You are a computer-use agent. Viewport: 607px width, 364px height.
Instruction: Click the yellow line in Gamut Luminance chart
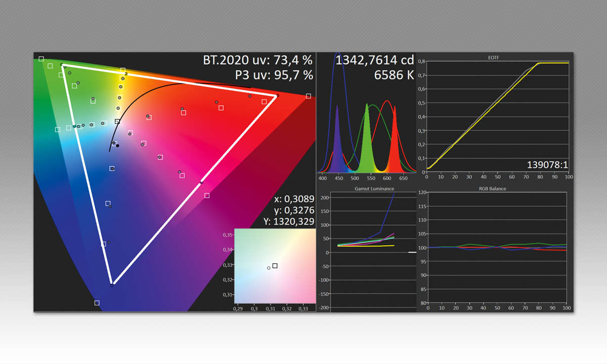[x=365, y=246]
